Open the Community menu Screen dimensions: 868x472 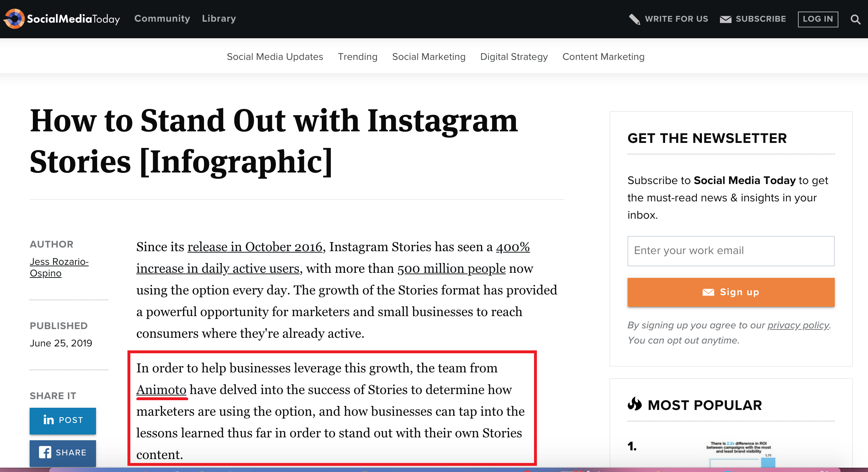[162, 18]
